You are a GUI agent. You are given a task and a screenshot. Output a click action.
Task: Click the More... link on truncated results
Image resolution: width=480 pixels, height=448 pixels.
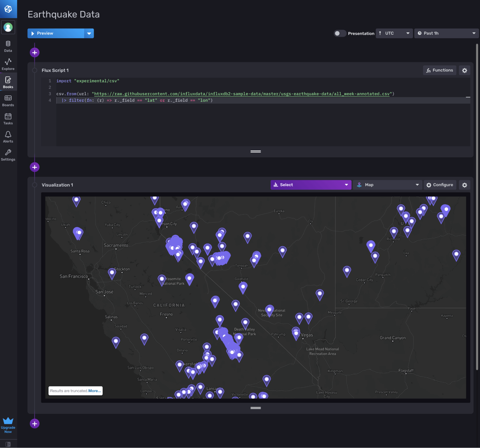click(95, 391)
